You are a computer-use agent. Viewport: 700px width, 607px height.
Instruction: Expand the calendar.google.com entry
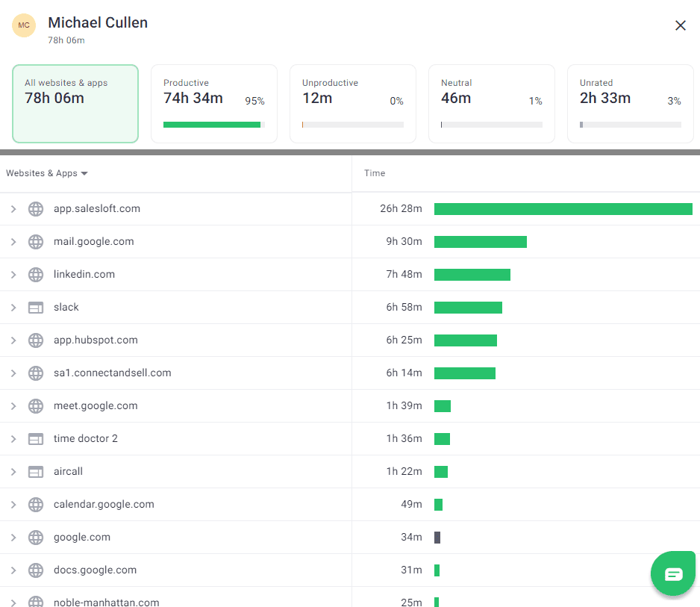pyautogui.click(x=13, y=504)
